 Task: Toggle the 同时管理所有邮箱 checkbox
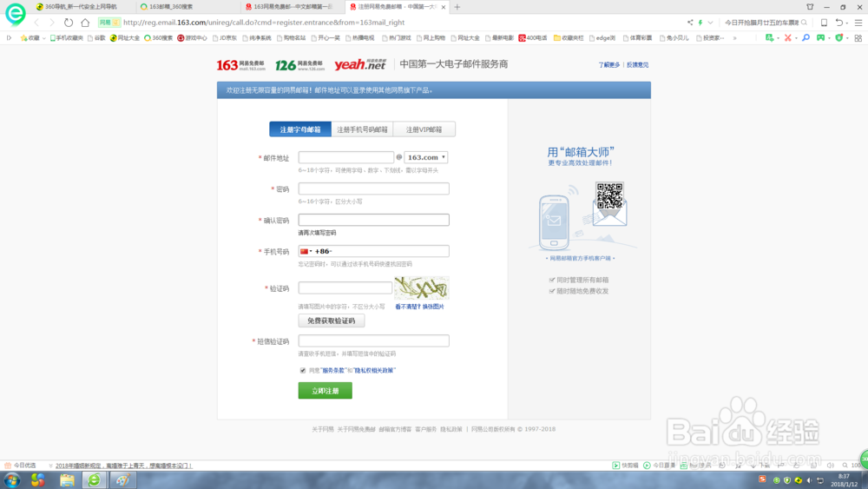click(x=552, y=280)
